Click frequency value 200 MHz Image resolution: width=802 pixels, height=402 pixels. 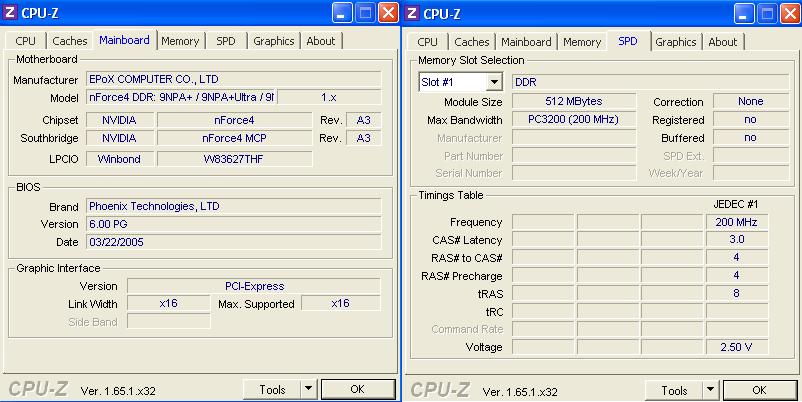(737, 222)
